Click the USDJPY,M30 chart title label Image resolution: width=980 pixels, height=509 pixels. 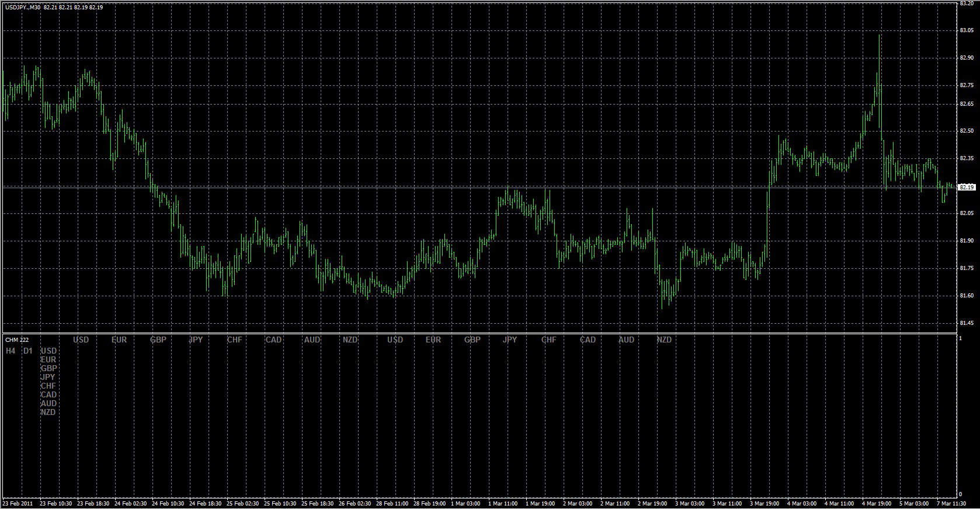[23, 8]
